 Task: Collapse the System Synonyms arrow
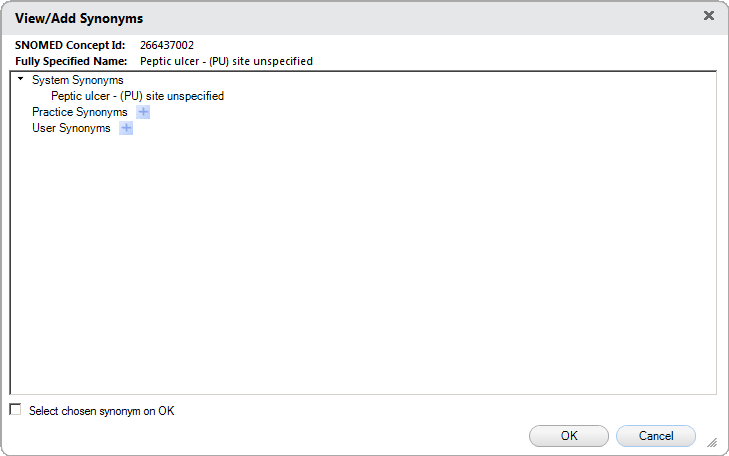(x=20, y=79)
